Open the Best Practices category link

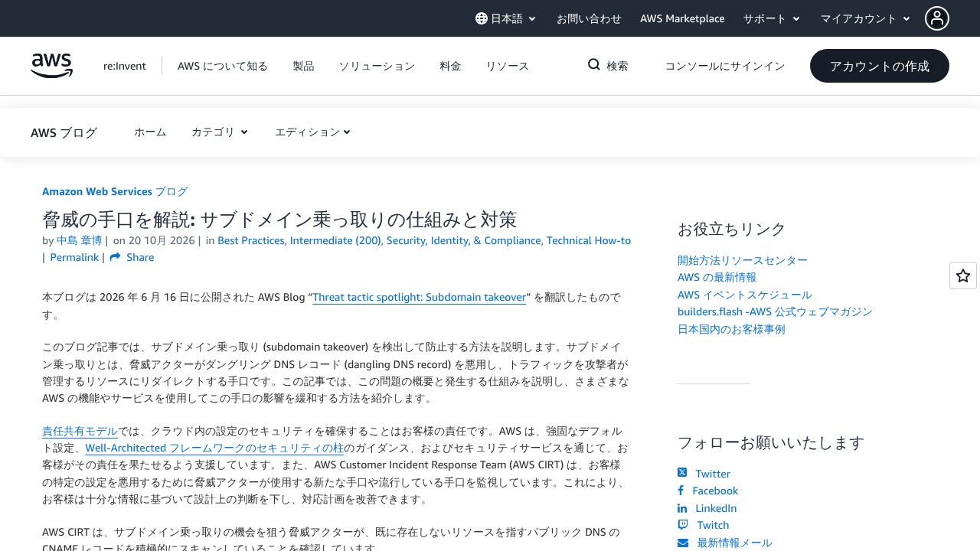pos(252,240)
